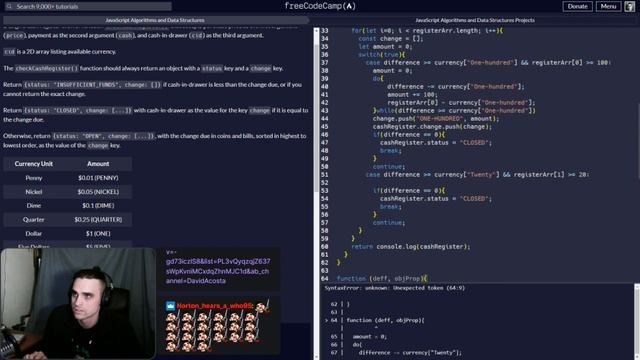Click the SyntaxError message in console
Viewport: 640px width, 360px height.
pos(395,288)
